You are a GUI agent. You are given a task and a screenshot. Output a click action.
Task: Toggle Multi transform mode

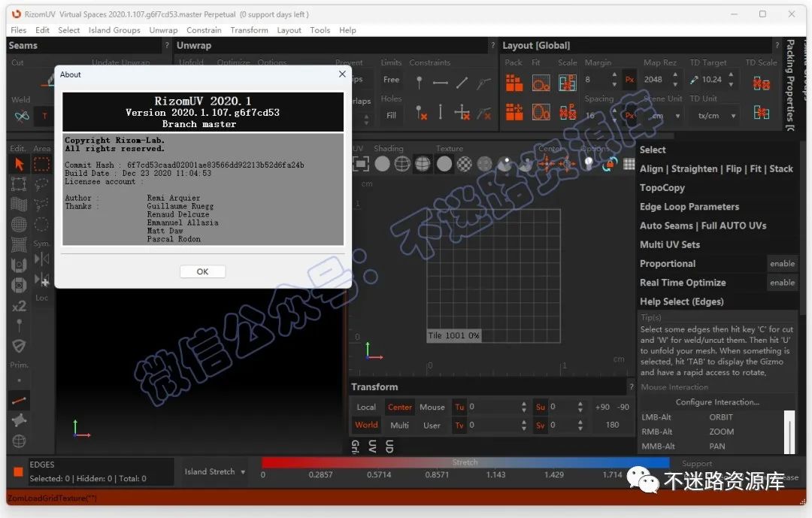399,426
